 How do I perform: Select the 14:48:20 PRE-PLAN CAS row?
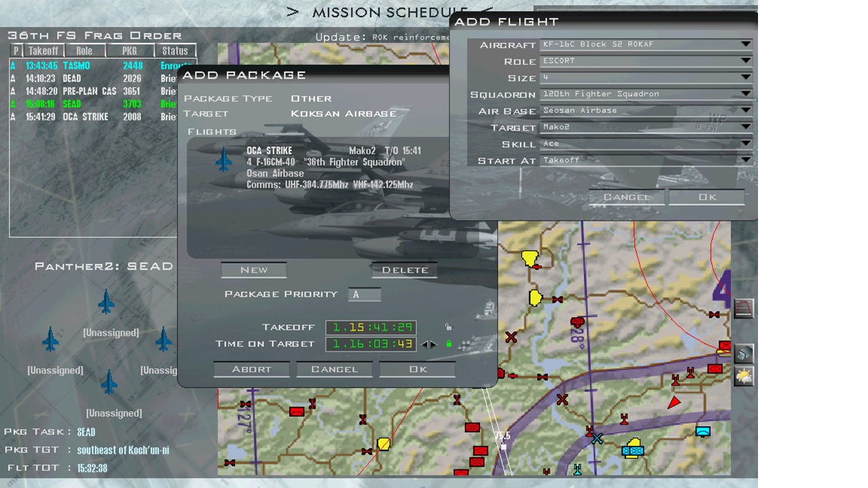point(94,91)
